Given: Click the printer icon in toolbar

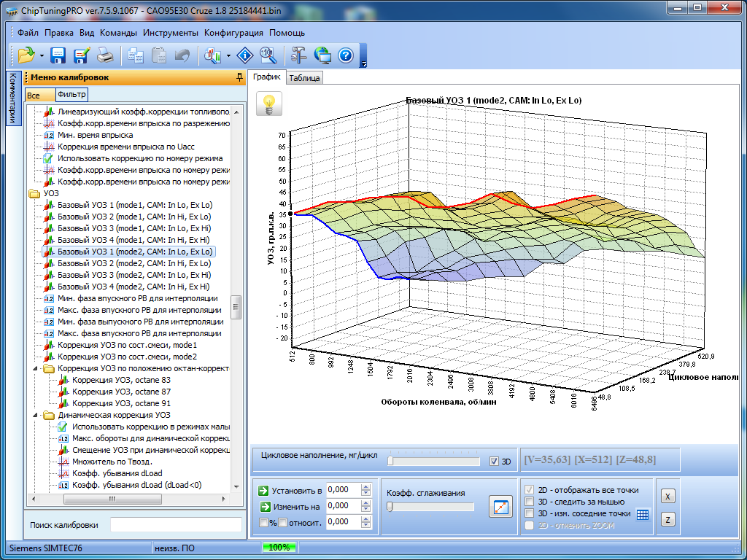Looking at the screenshot, I should point(105,55).
